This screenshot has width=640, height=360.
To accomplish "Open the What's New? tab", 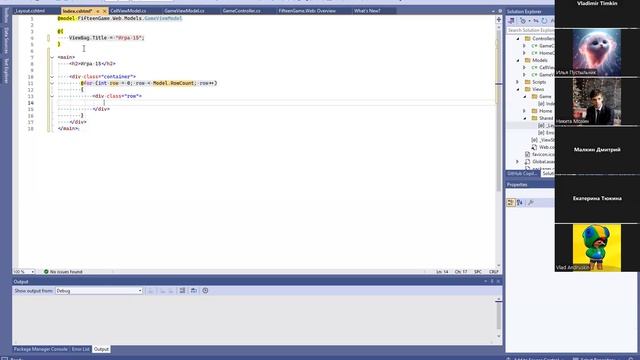I will pyautogui.click(x=367, y=11).
